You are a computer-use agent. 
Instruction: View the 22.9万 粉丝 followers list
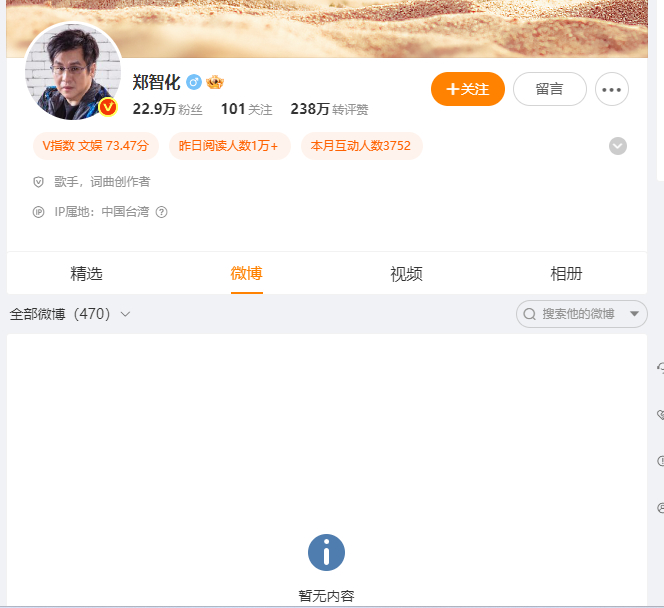(x=167, y=109)
